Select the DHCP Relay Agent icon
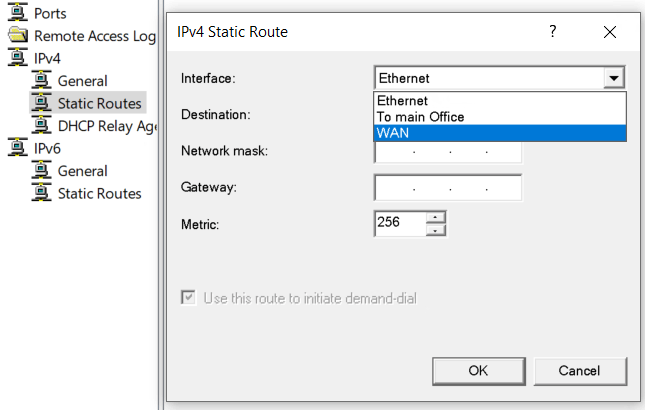This screenshot has width=645, height=410. point(42,125)
